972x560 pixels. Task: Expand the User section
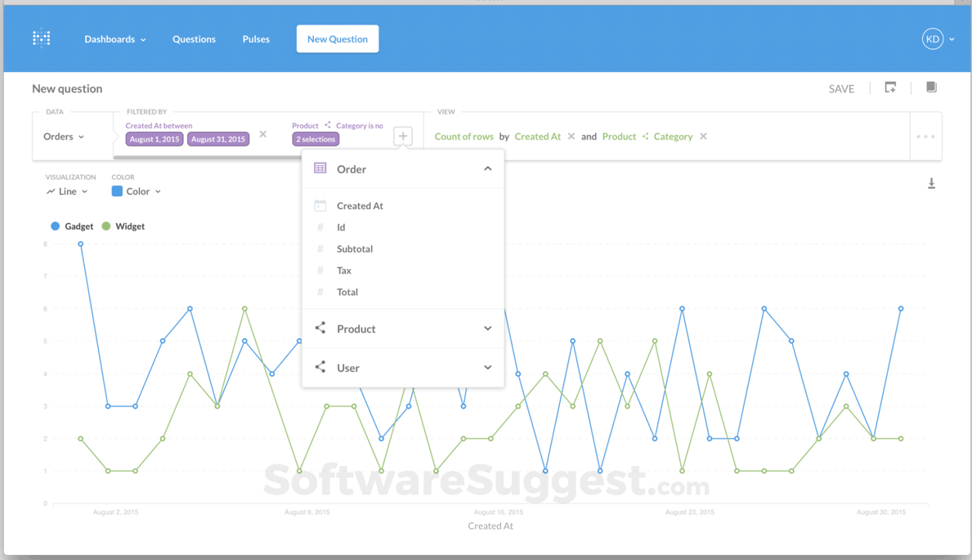[403, 368]
